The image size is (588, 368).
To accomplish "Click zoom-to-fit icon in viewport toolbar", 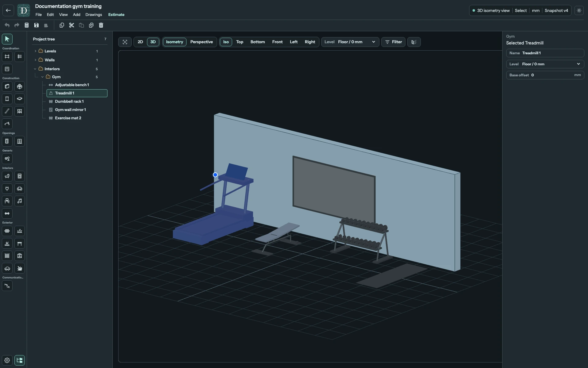I will [125, 42].
